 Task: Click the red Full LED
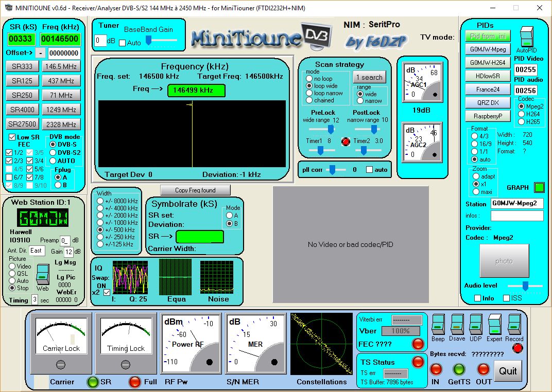pos(134,382)
